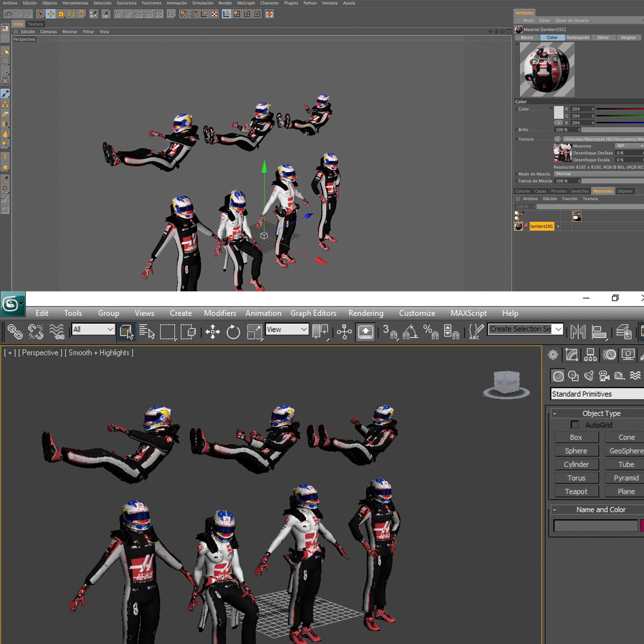Screen dimensions: 644x644
Task: Select the Lights category icon in Create panel
Action: (x=589, y=376)
